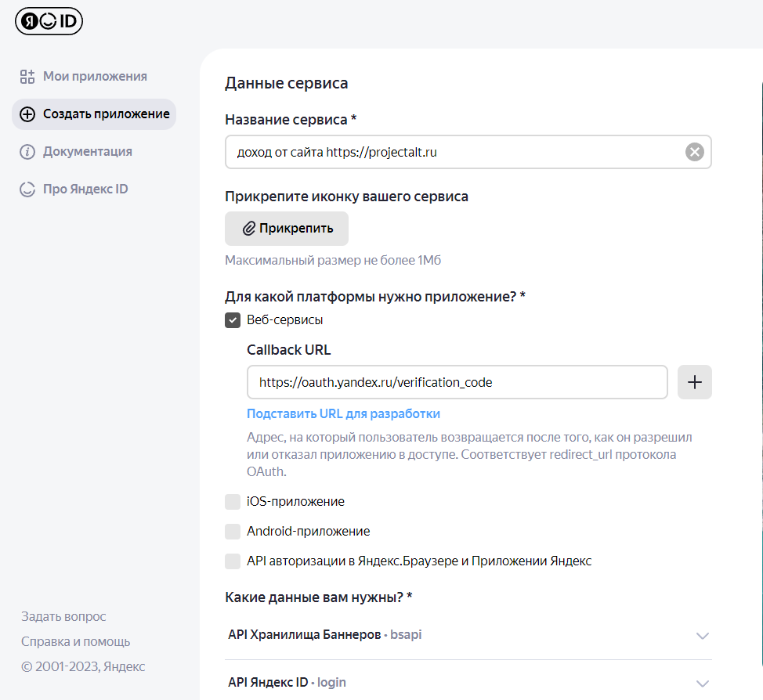Click the paperclip attach icon
This screenshot has height=700, width=763.
[249, 229]
